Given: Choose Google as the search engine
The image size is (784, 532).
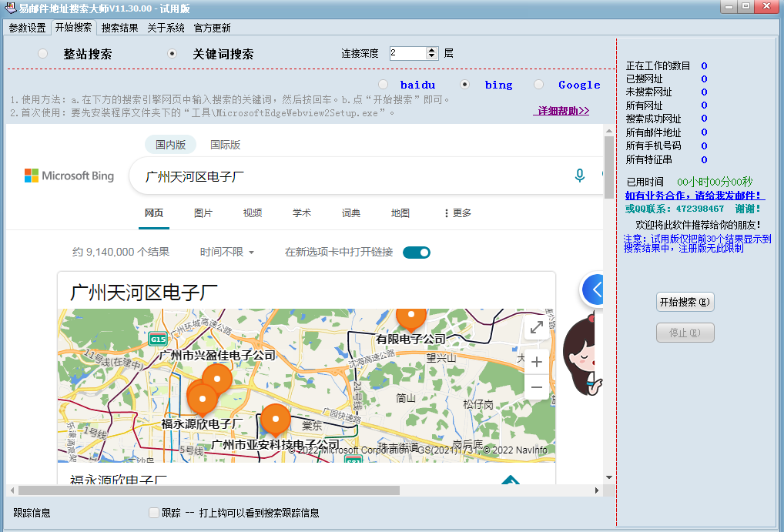Looking at the screenshot, I should click(538, 85).
